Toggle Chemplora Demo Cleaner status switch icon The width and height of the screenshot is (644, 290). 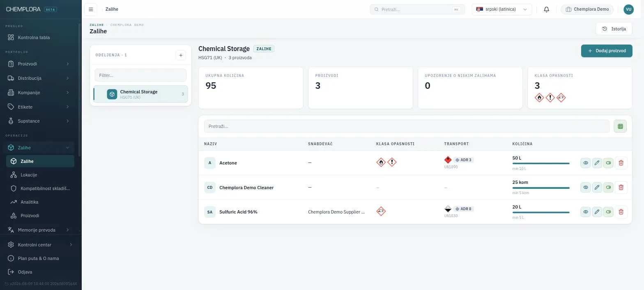[608, 187]
